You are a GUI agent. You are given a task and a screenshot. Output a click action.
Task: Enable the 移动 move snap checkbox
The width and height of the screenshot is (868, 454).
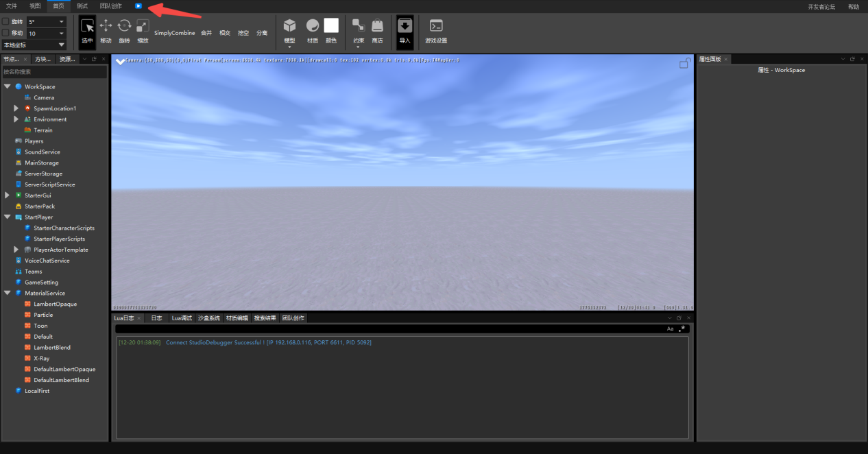[6, 33]
